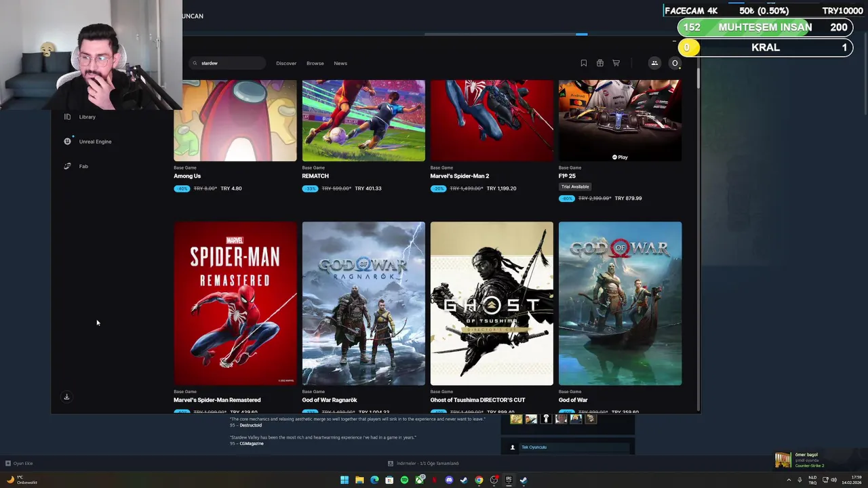Click Steam 'Oyun Ekle' add game button
The image size is (868, 488).
pos(19,464)
